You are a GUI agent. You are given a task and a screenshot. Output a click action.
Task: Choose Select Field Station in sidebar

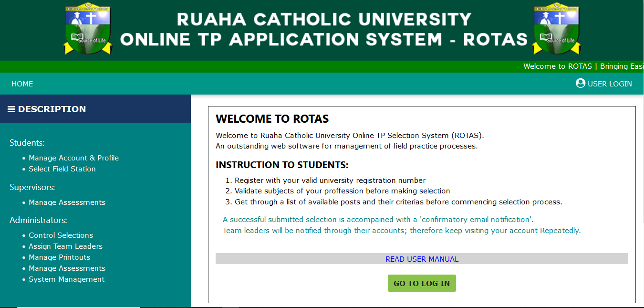[x=62, y=169]
